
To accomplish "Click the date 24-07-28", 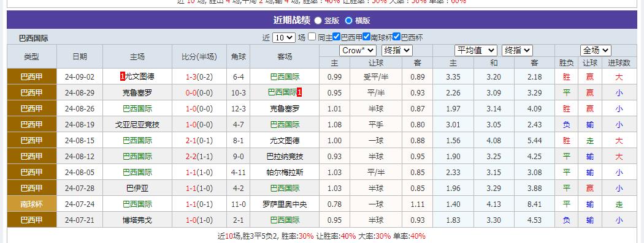I will pyautogui.click(x=80, y=189).
